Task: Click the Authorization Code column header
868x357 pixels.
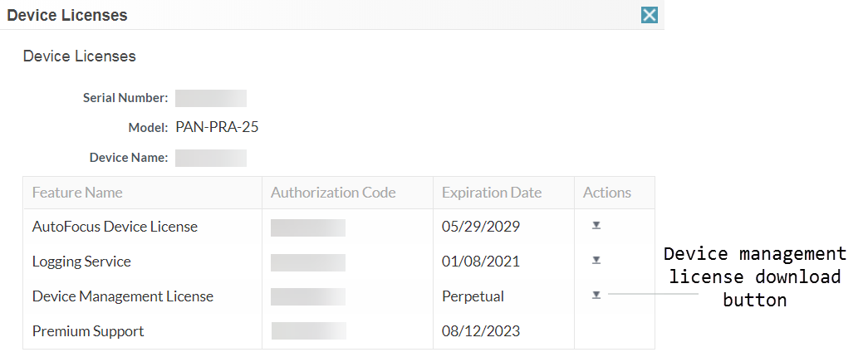Action: point(333,193)
